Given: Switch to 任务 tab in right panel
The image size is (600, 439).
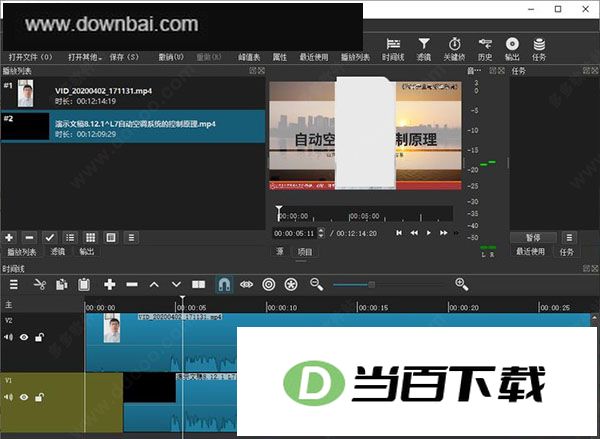Looking at the screenshot, I should pos(566,252).
